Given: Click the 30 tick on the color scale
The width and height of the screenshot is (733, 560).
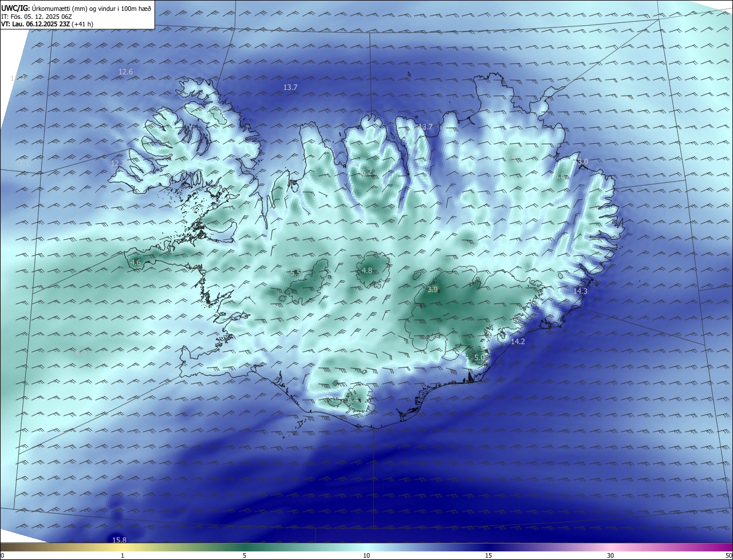Looking at the screenshot, I should click(x=610, y=556).
